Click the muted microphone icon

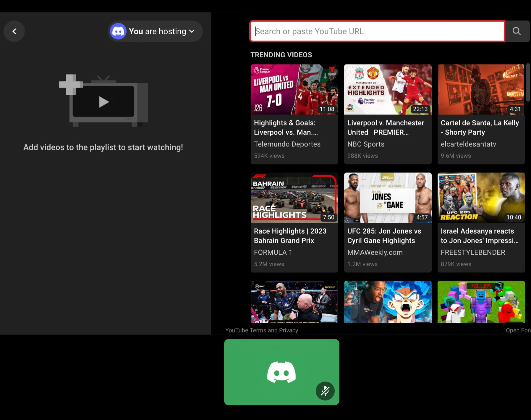click(325, 391)
